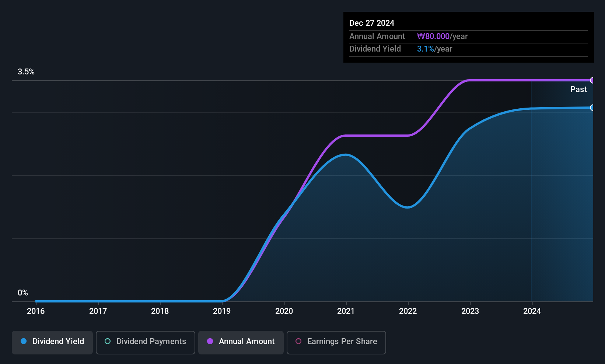The height and width of the screenshot is (364, 605).
Task: Click the teal Dividend Payments legend circle
Action: (108, 341)
